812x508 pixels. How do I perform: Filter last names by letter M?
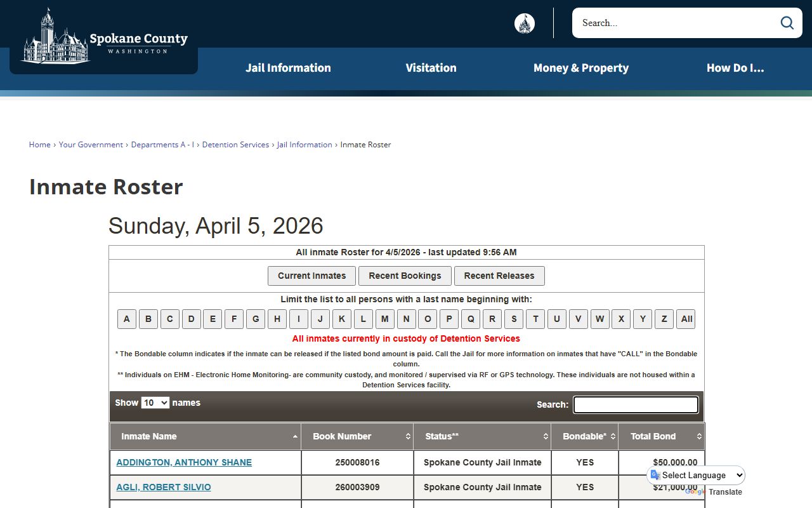pyautogui.click(x=384, y=319)
